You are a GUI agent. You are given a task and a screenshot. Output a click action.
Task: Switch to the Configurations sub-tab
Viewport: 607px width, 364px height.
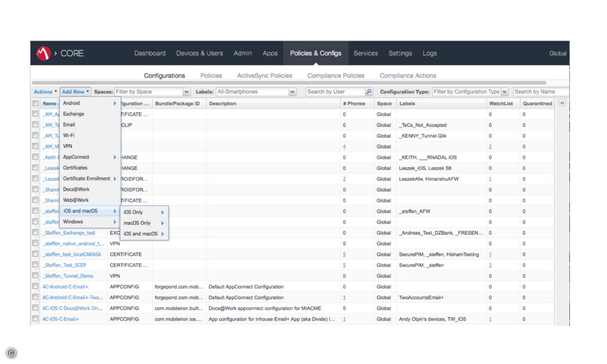point(164,75)
